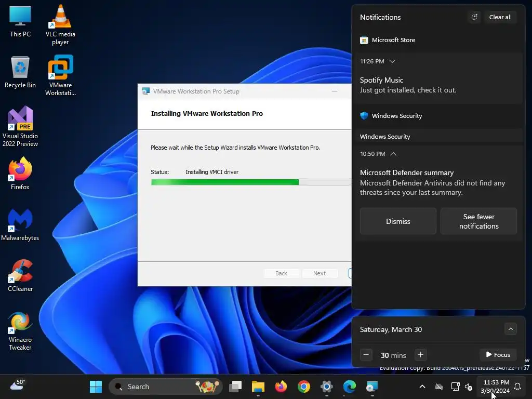The image size is (532, 399).
Task: Open Recycle Bin on desktop
Action: coord(20,72)
